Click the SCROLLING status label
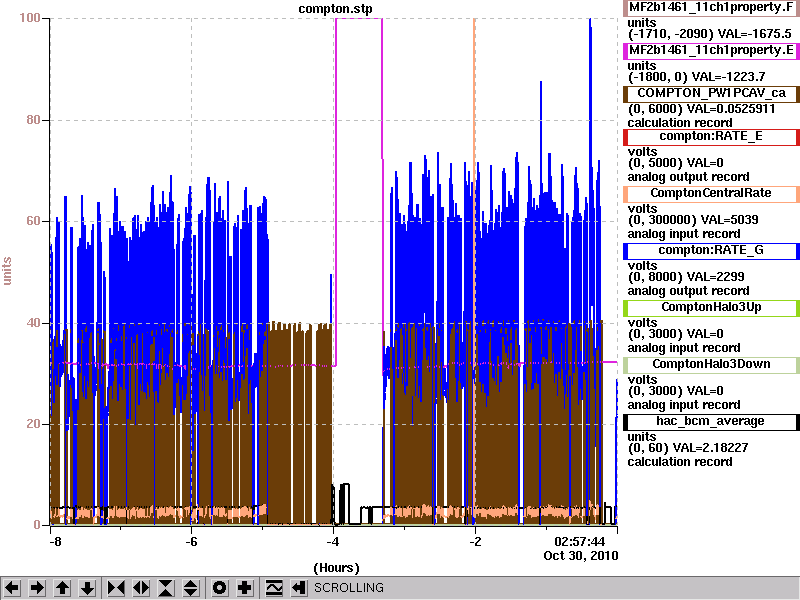This screenshot has width=800, height=600. [349, 588]
